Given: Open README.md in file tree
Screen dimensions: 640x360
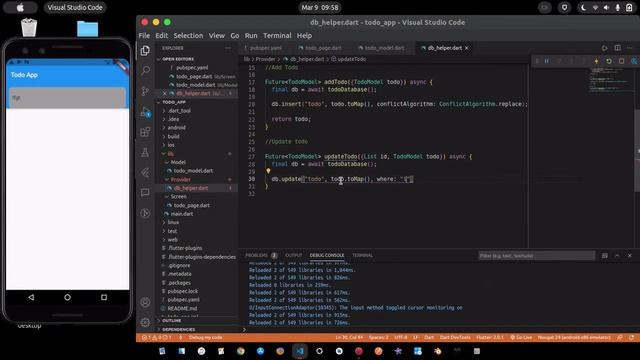Looking at the screenshot, I should [x=182, y=308].
